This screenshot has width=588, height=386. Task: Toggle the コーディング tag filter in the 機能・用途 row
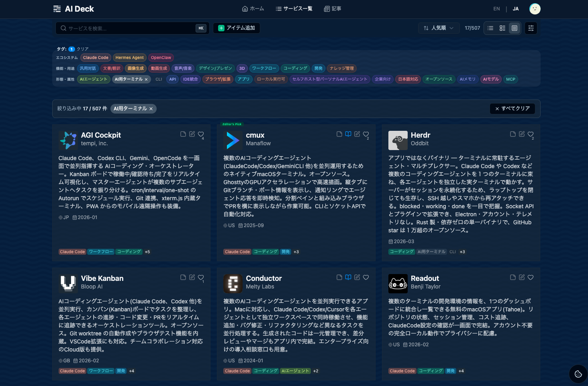(x=295, y=69)
